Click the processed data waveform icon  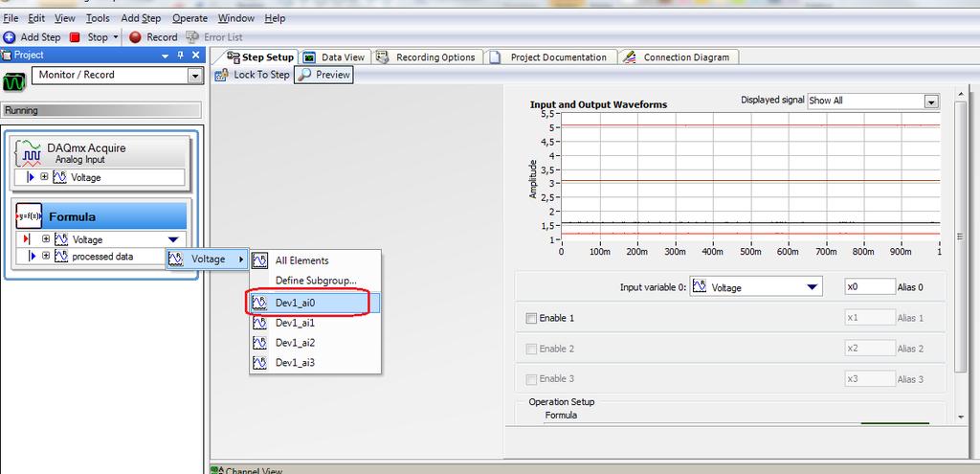[x=61, y=256]
